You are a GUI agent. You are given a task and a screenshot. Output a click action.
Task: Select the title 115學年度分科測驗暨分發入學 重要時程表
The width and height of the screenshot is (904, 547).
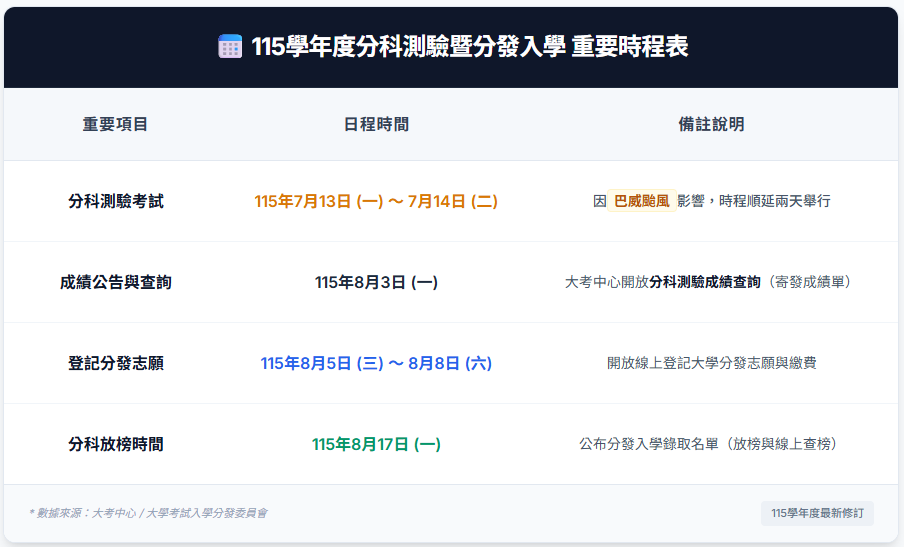pyautogui.click(x=469, y=46)
